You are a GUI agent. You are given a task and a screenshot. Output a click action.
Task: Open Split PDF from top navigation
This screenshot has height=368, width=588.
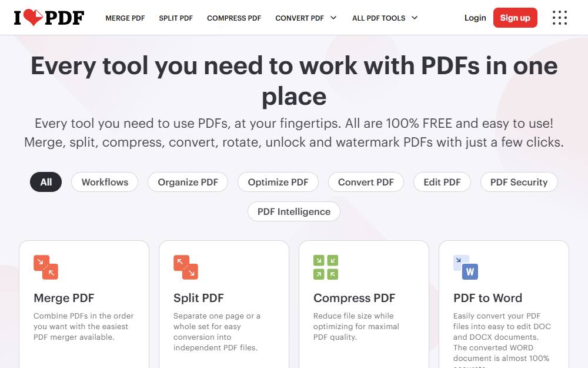(176, 18)
